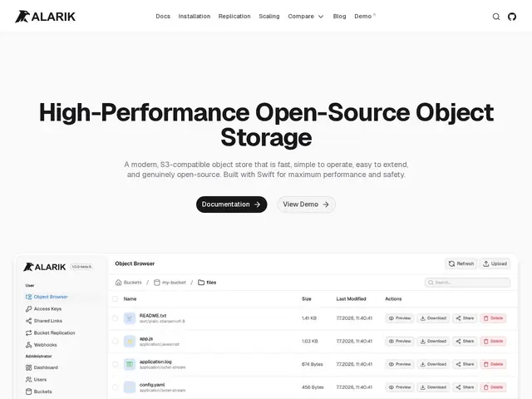Click the application.log file name

coord(155,362)
